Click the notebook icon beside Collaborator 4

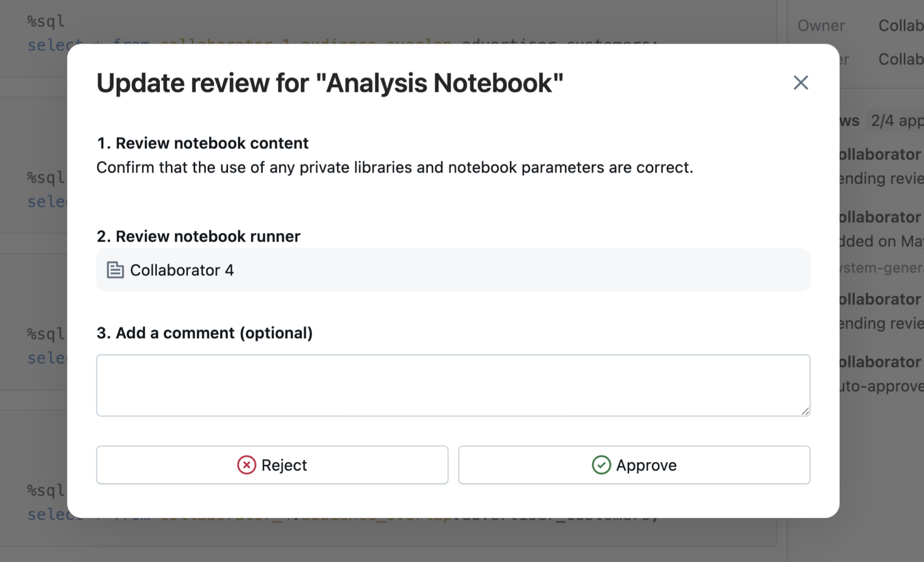[115, 270]
